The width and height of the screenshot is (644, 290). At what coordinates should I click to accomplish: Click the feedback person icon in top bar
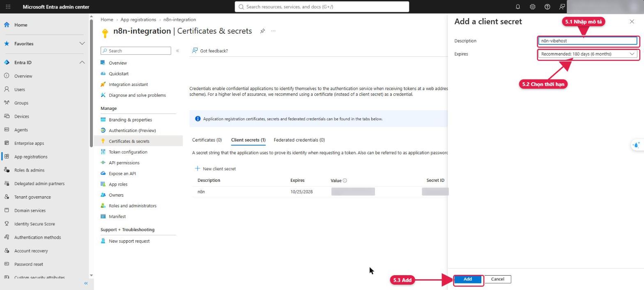[562, 7]
